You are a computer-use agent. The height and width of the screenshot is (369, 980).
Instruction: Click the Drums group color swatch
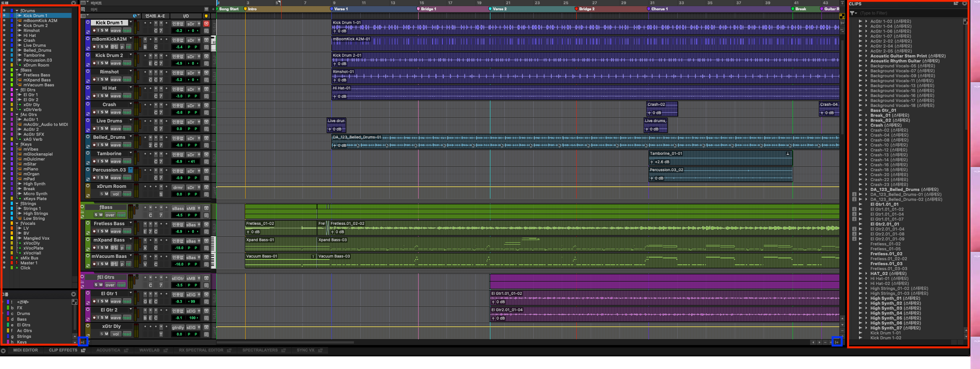(x=8, y=313)
